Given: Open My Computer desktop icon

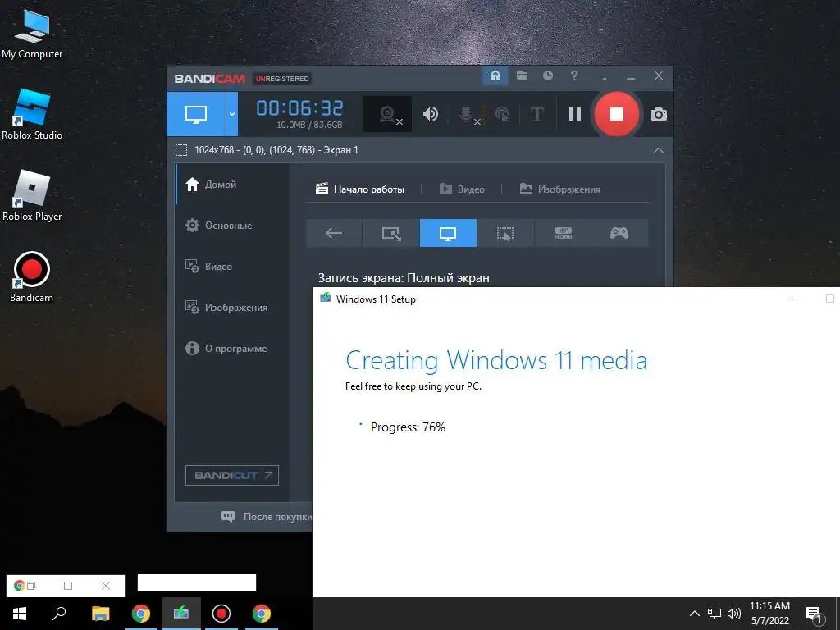Looking at the screenshot, I should [x=32, y=33].
